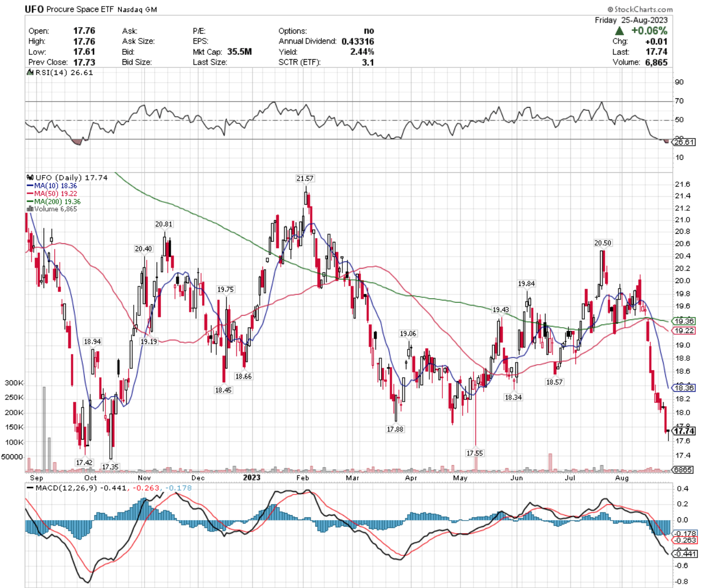Click the -0.441 MACD axis tag
This screenshot has width=713, height=588.
(685, 554)
